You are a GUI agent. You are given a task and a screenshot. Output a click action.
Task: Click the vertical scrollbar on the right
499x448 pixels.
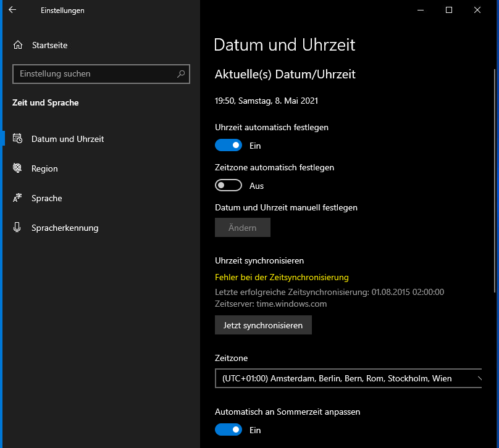pyautogui.click(x=495, y=180)
